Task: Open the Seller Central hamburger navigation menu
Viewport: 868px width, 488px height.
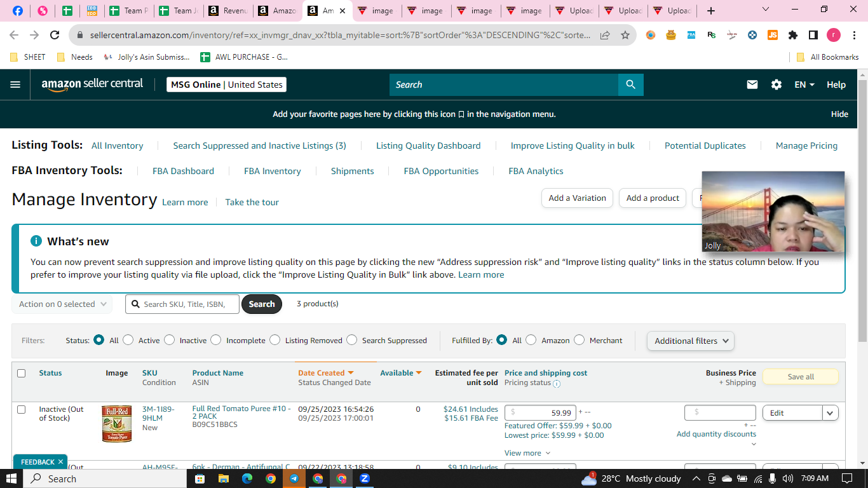Action: [x=15, y=85]
